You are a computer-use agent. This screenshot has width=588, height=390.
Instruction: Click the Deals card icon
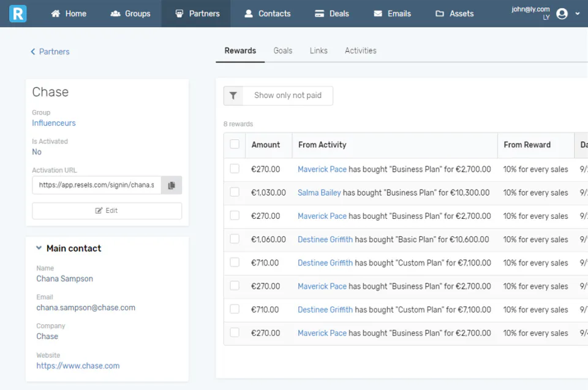319,13
